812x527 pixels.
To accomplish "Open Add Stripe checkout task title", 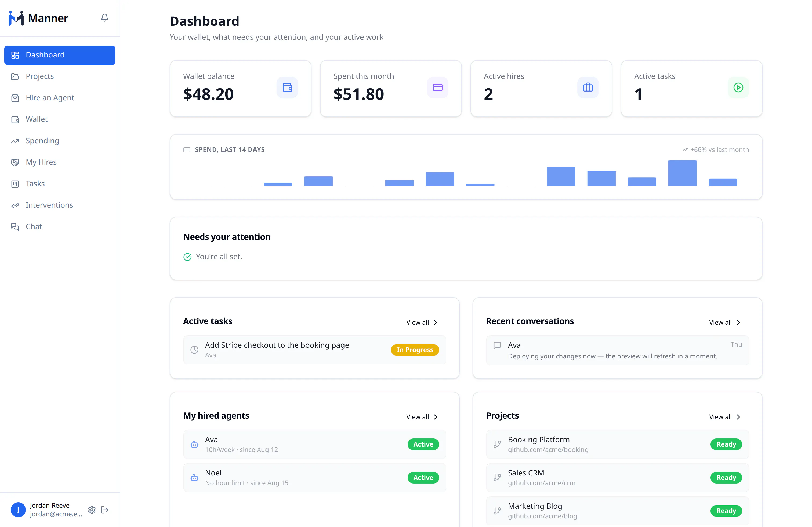I will (x=277, y=345).
